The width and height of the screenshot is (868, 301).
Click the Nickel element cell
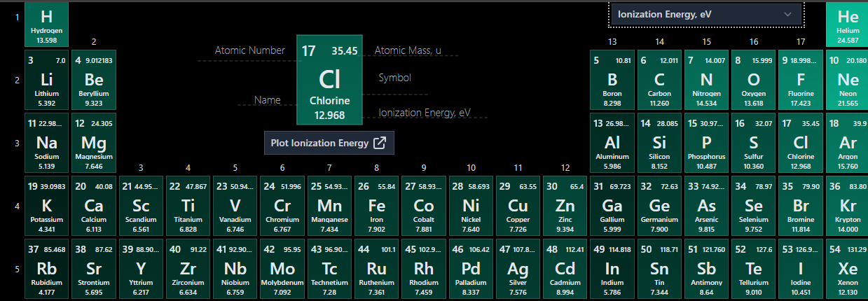click(471, 206)
